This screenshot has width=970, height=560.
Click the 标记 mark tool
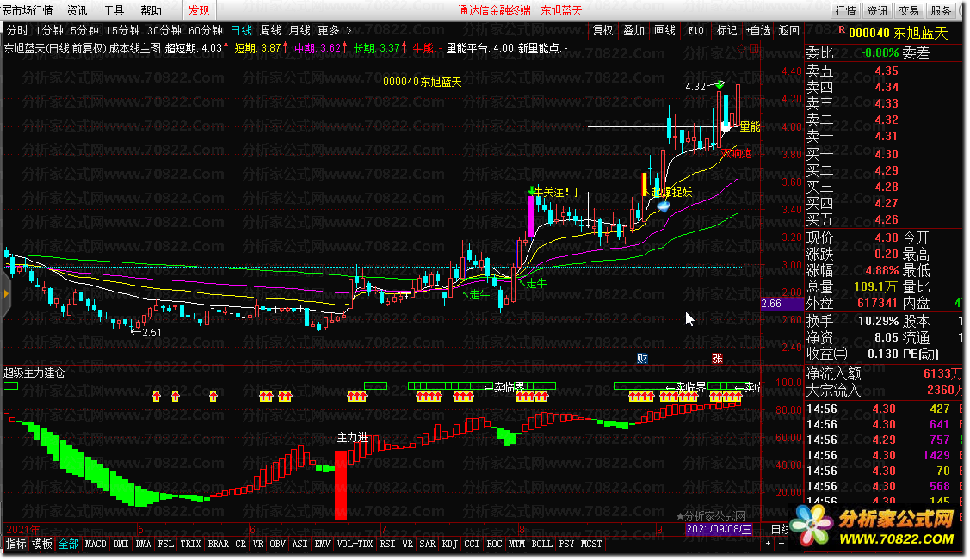(x=727, y=30)
